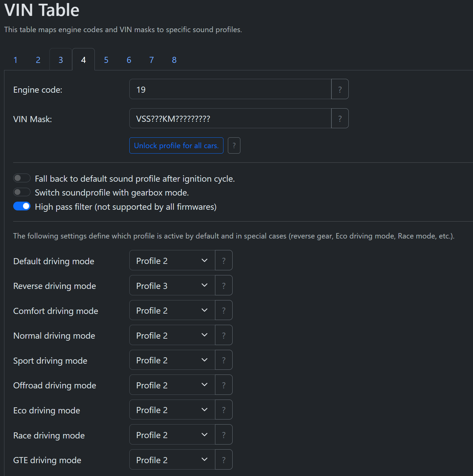The image size is (473, 476).
Task: Enable fall back to default sound profile
Action: (22, 178)
